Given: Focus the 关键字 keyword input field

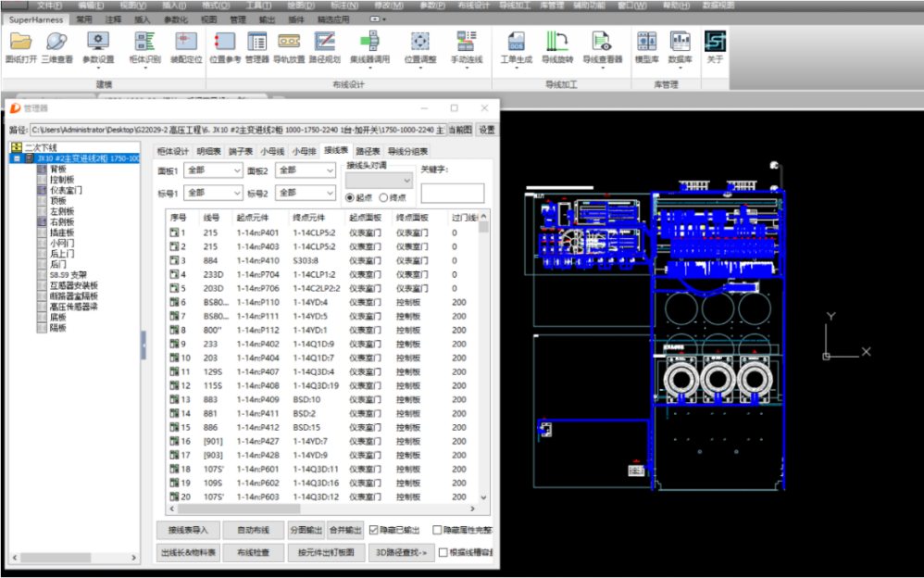Looking at the screenshot, I should [452, 194].
